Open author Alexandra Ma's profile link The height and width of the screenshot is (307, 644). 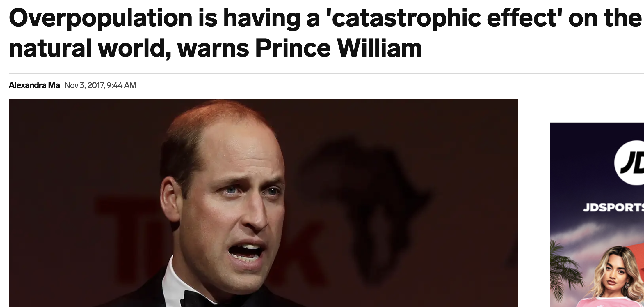pos(34,85)
